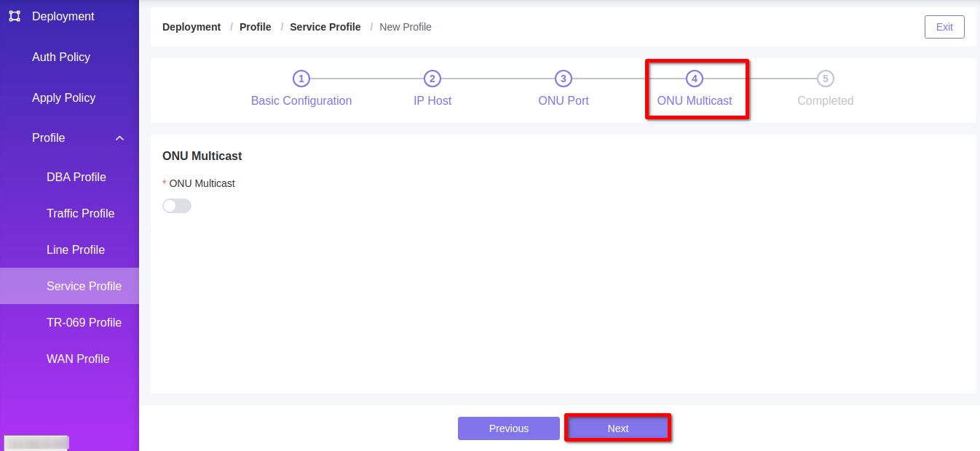Enable the ONU Multicast toggle switch
Image resolution: width=980 pixels, height=451 pixels.
pos(177,206)
